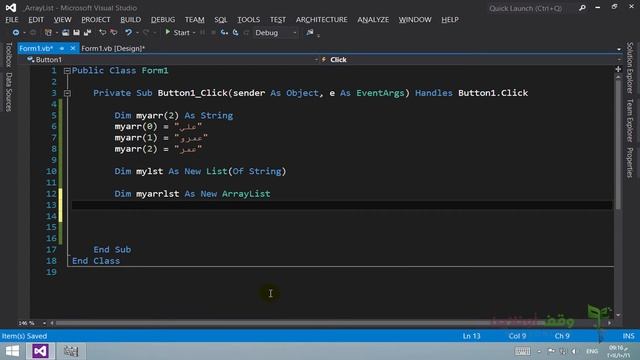Open the HELP menu
Viewport: 640px width, 360px height.
pos(450,20)
